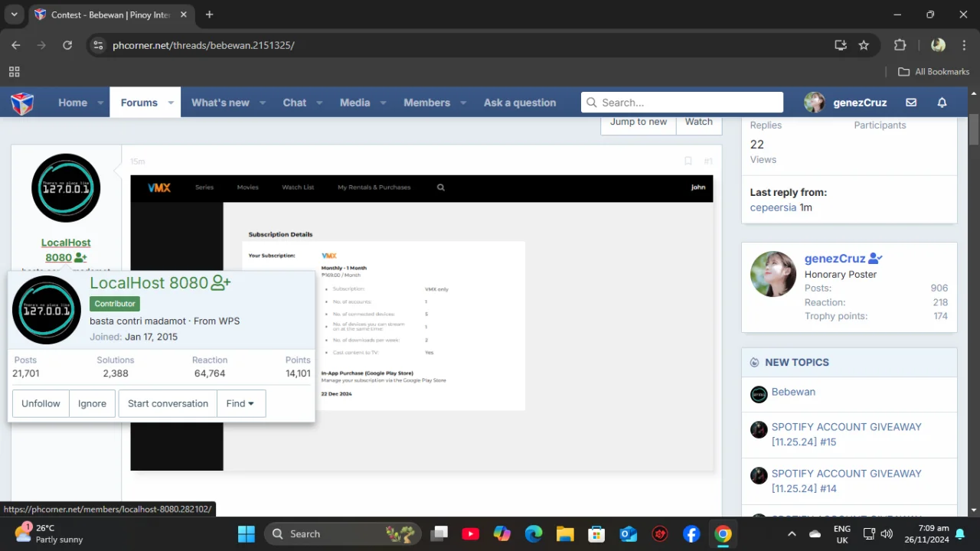Click the Windows taskbar Search box
Image resolution: width=980 pixels, height=551 pixels.
point(342,534)
